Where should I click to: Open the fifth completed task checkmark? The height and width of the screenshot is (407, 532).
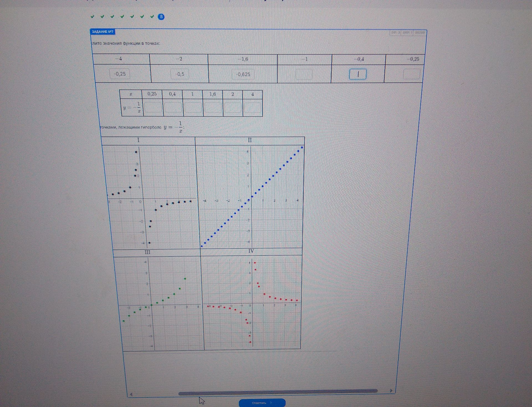[x=132, y=17]
